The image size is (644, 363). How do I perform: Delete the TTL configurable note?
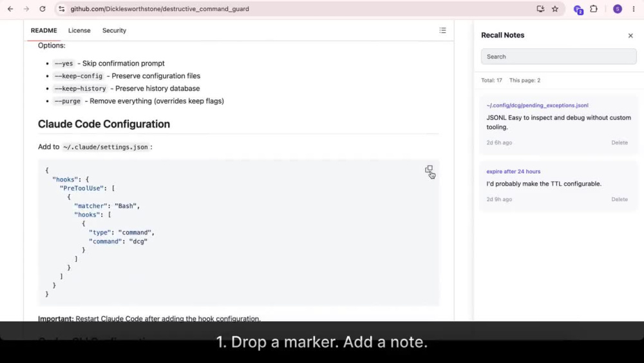tap(620, 199)
